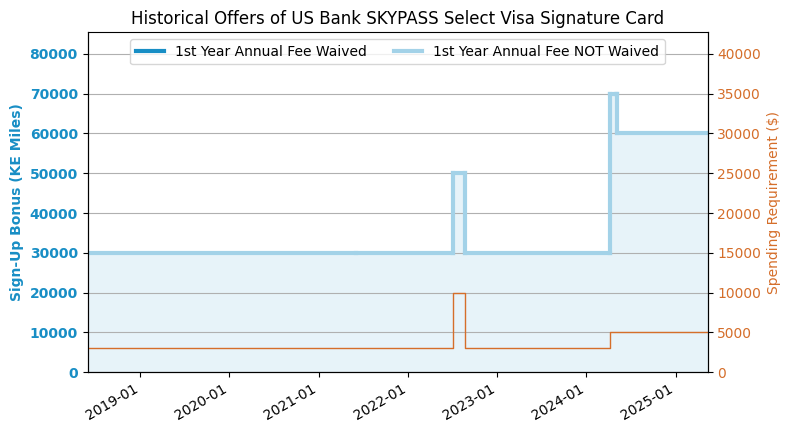The width and height of the screenshot is (790, 433).
Task: Click the orange 10000 spending spike
Action: click(x=459, y=293)
